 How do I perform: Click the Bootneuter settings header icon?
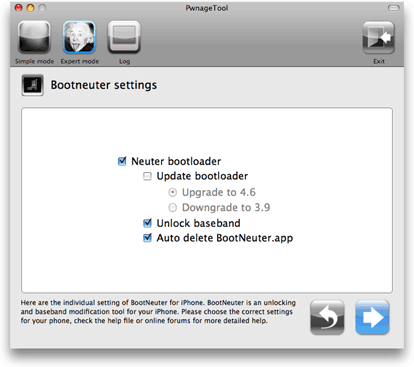[x=33, y=85]
